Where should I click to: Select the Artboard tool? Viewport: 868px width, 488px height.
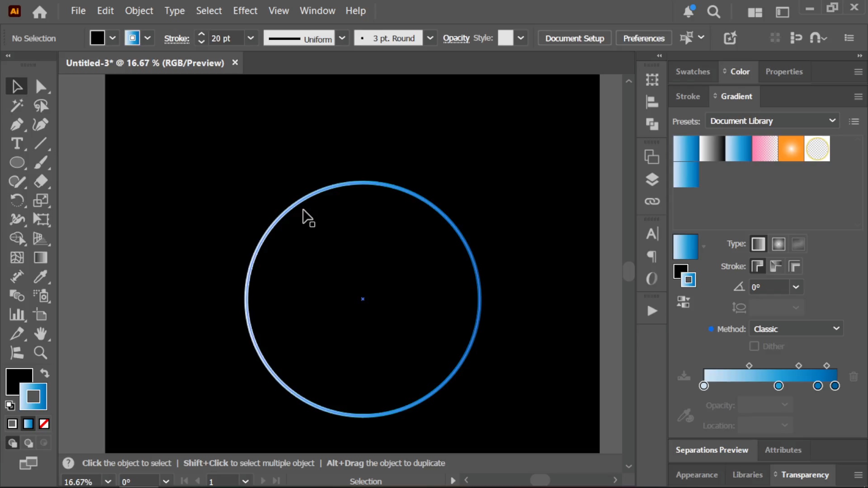point(41,314)
